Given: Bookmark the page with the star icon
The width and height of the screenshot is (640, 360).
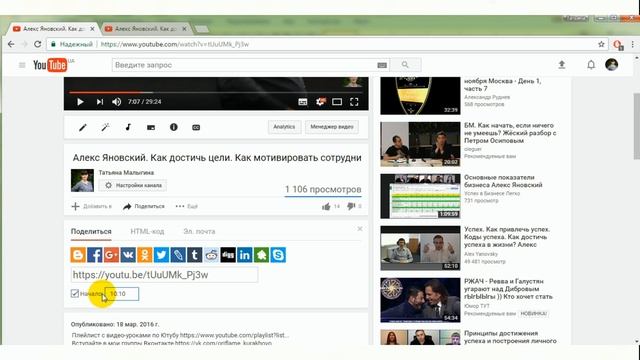Looking at the screenshot, I should coord(601,44).
